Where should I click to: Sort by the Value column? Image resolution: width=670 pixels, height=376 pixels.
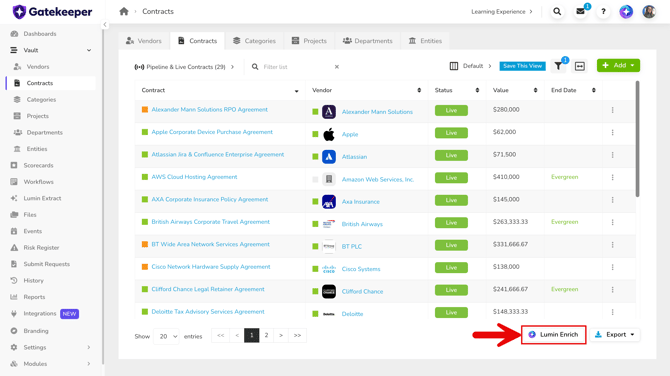(x=535, y=90)
